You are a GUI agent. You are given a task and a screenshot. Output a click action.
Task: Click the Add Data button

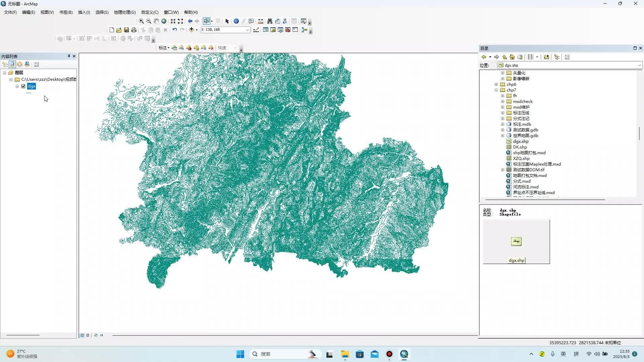tap(192, 30)
